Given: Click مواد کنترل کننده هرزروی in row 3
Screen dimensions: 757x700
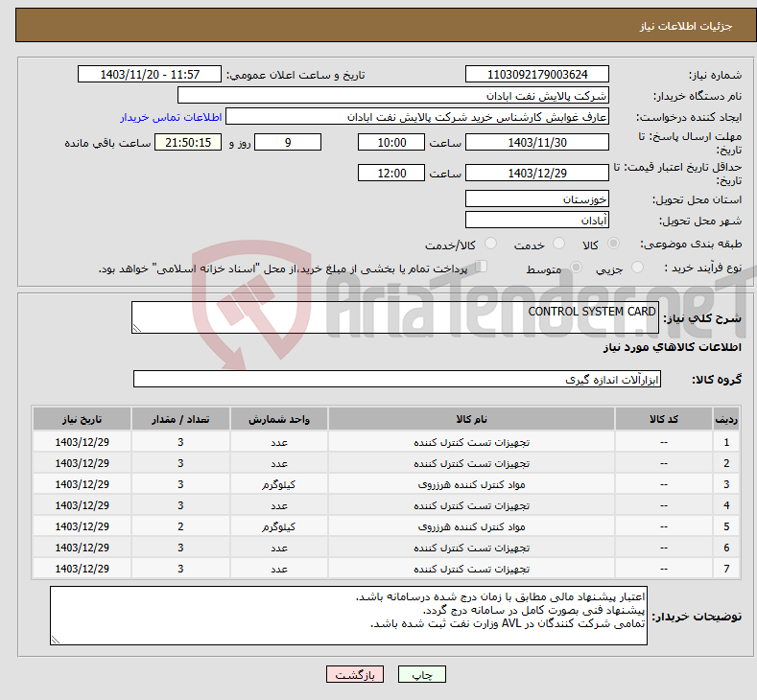Looking at the screenshot, I should click(x=471, y=485).
